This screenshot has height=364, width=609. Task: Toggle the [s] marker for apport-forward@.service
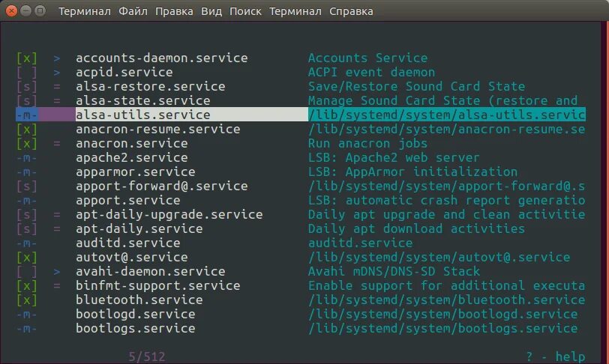pos(27,186)
